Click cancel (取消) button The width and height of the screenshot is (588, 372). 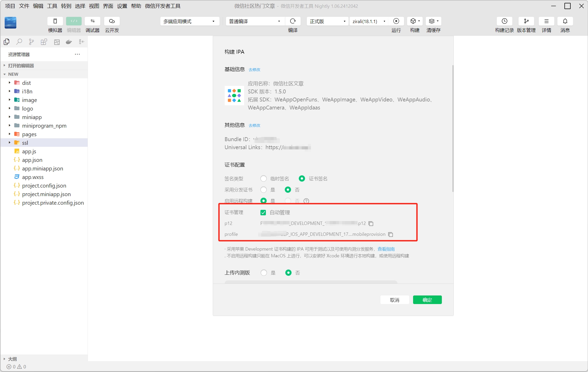(x=394, y=300)
